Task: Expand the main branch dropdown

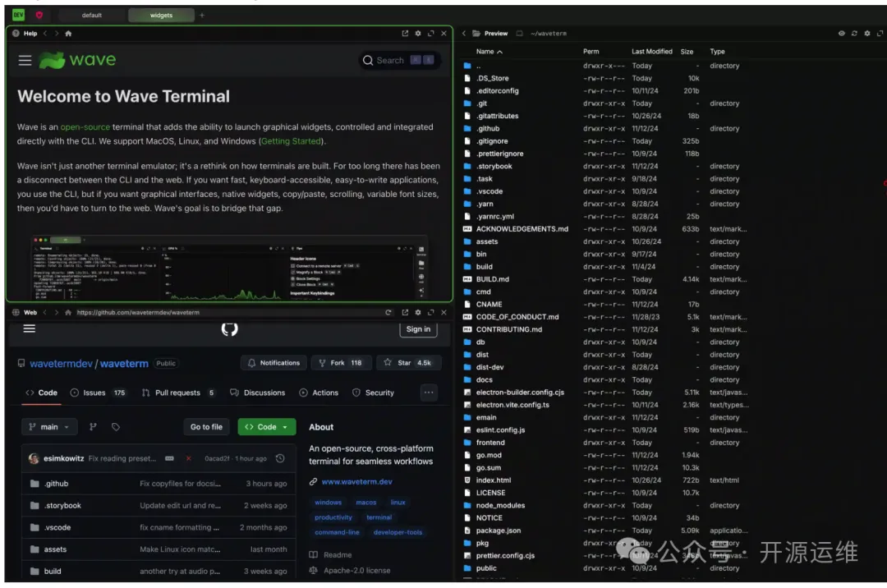Action: [x=49, y=427]
